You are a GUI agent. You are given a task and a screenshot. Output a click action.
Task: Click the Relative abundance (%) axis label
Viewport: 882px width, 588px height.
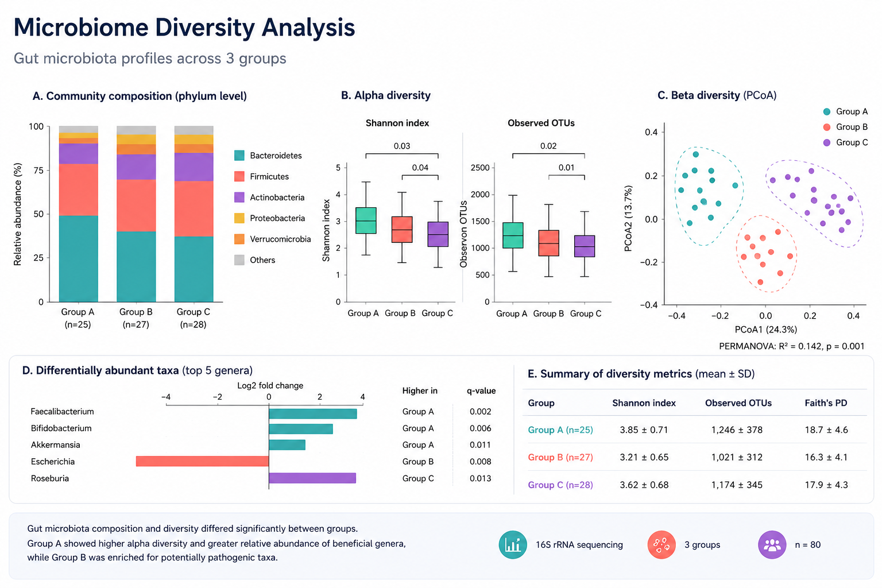tap(18, 214)
